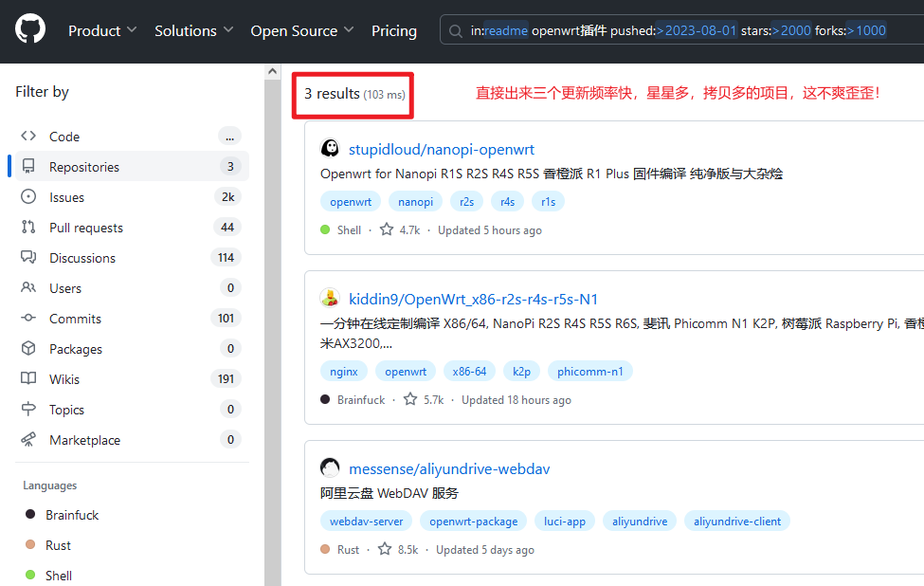The image size is (924, 586).
Task: Click "Updated 5 days ago" text
Action: pos(485,549)
